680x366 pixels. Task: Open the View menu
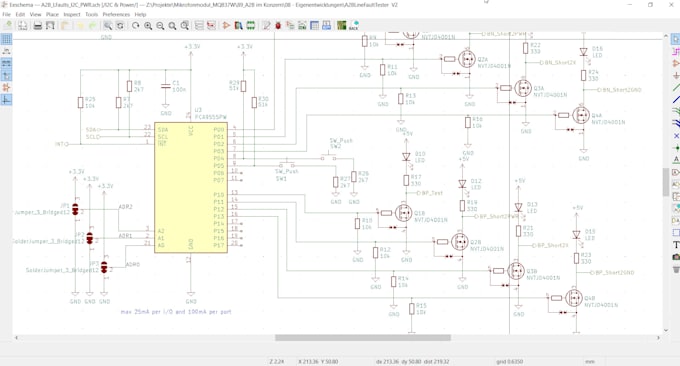(x=36, y=14)
